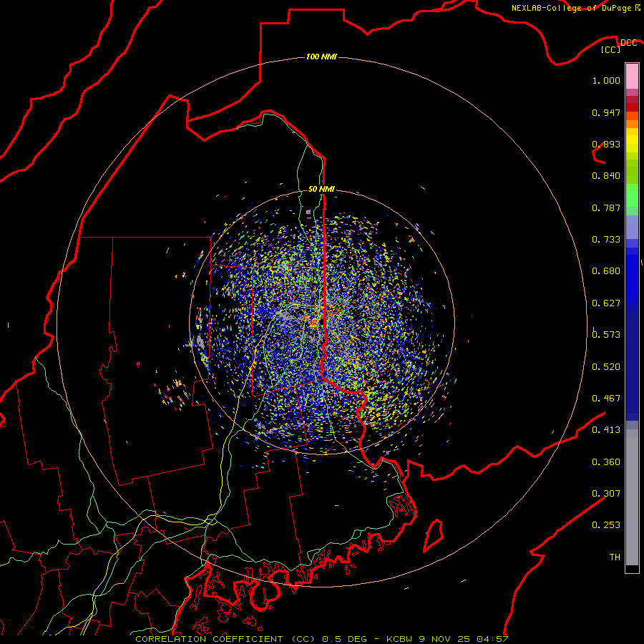Click the 0.5 DEG elevation text
The height and width of the screenshot is (644, 644).
[x=343, y=639]
